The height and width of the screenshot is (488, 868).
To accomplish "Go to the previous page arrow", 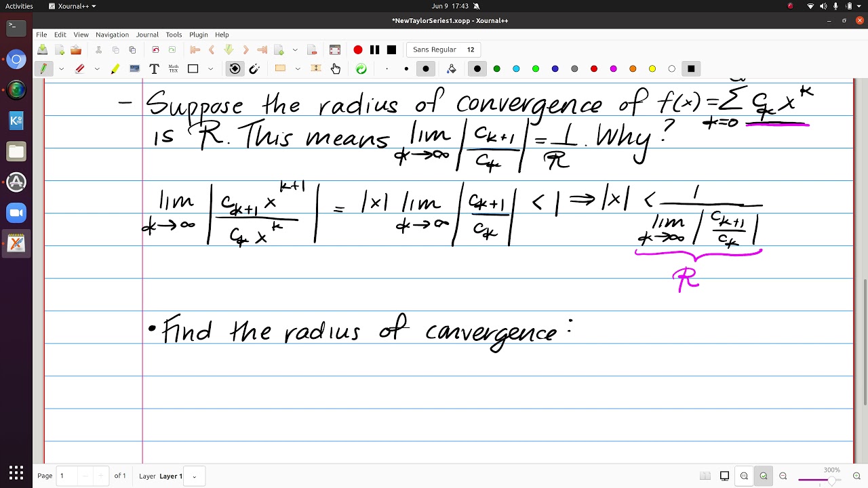I will coord(212,49).
